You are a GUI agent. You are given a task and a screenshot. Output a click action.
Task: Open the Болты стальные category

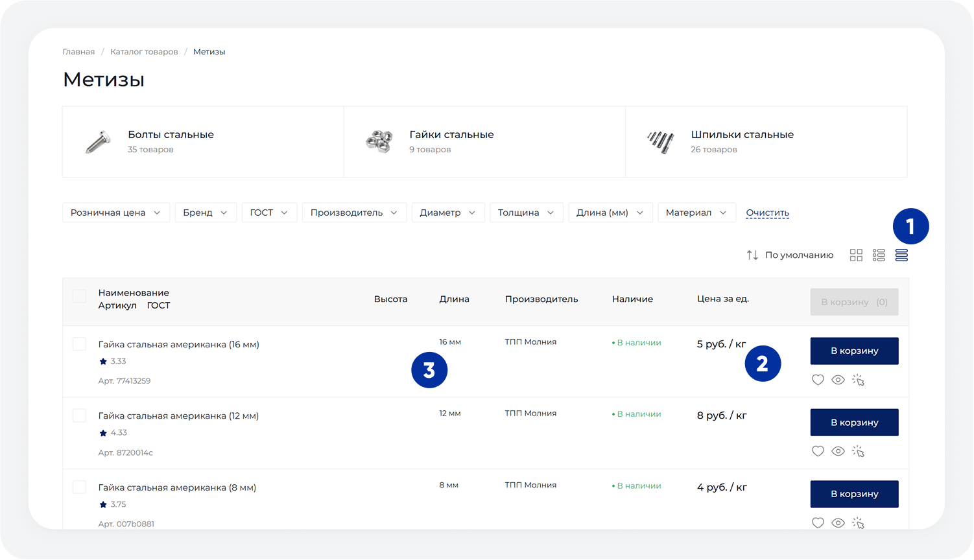click(x=203, y=142)
